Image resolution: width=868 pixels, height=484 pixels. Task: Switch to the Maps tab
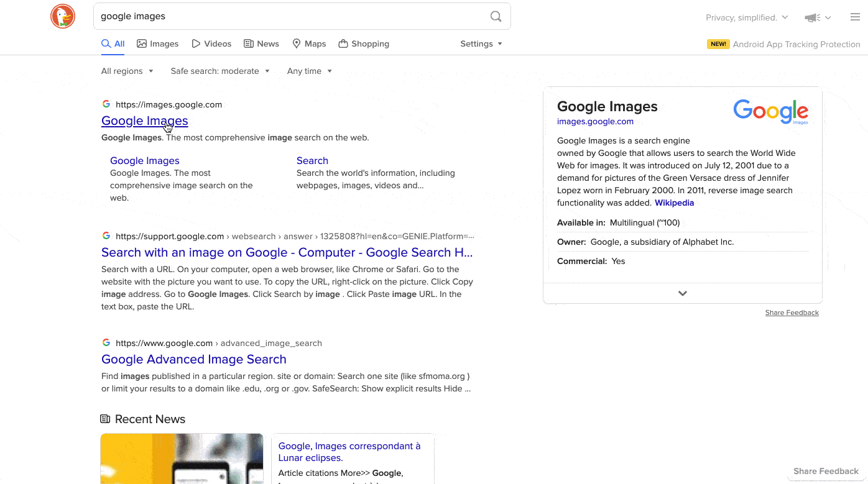click(309, 44)
